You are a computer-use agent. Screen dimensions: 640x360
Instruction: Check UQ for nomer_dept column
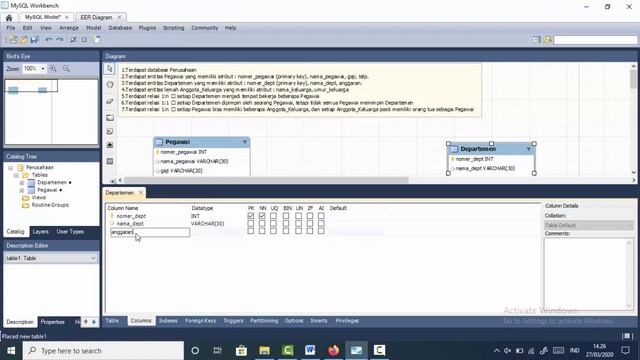coord(273,216)
